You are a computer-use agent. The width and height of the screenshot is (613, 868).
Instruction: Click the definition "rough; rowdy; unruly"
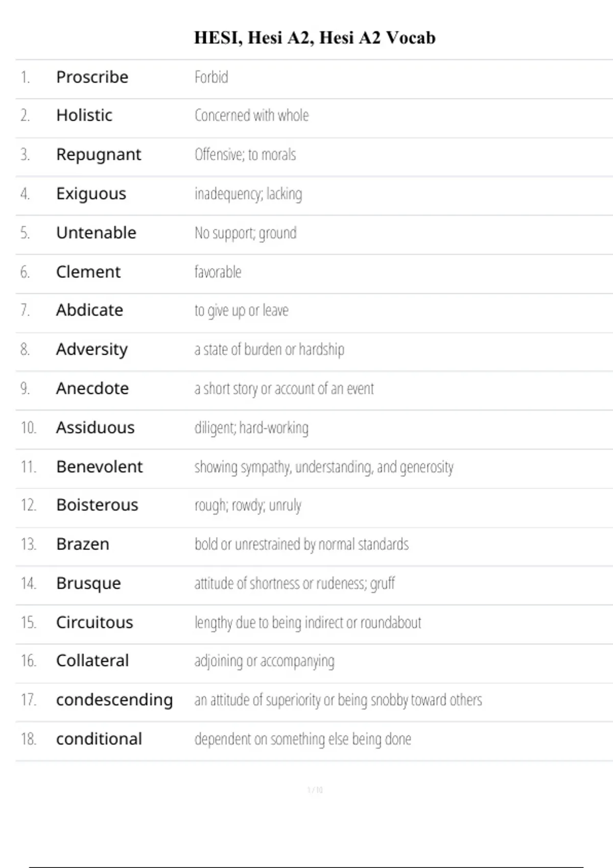pyautogui.click(x=248, y=505)
